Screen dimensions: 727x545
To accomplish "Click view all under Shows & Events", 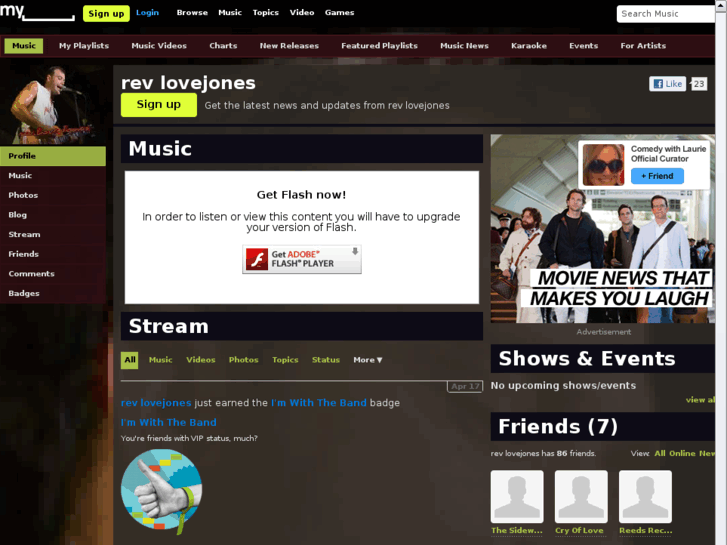I will [700, 400].
